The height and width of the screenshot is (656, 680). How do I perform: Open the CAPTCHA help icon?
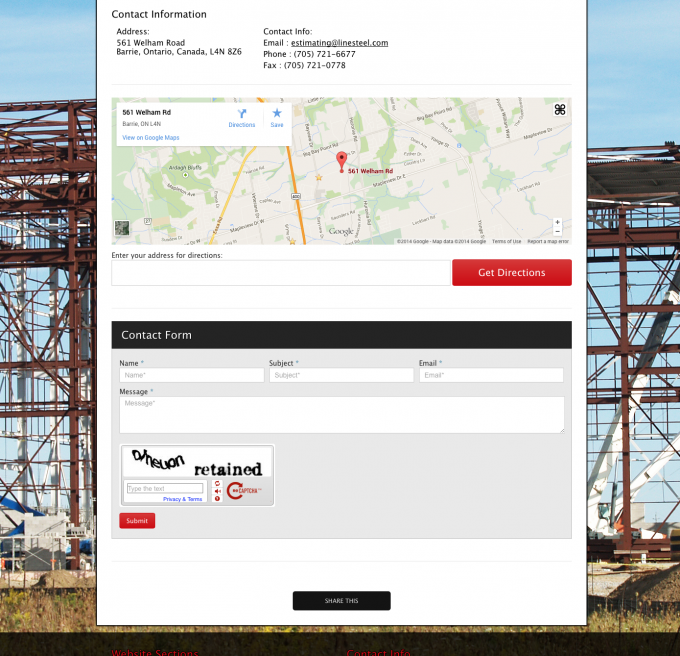[x=218, y=498]
